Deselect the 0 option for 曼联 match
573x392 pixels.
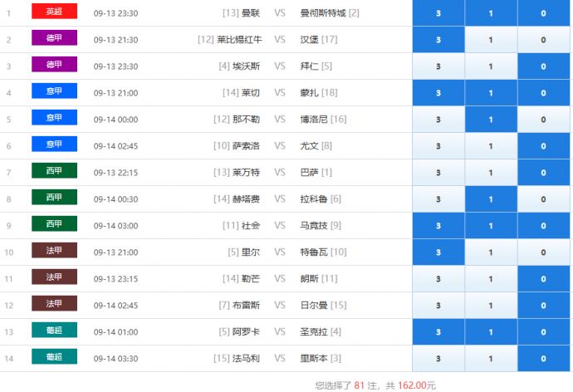pyautogui.click(x=543, y=13)
